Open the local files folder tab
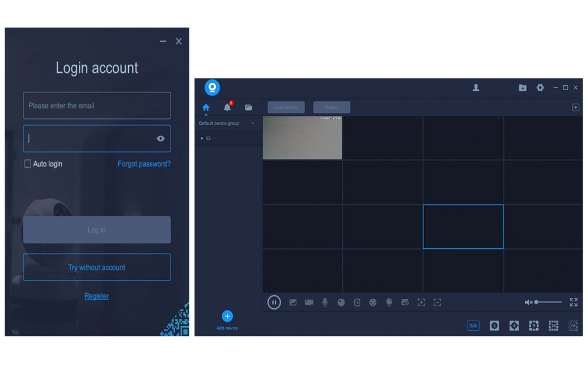588x373 pixels. (249, 108)
